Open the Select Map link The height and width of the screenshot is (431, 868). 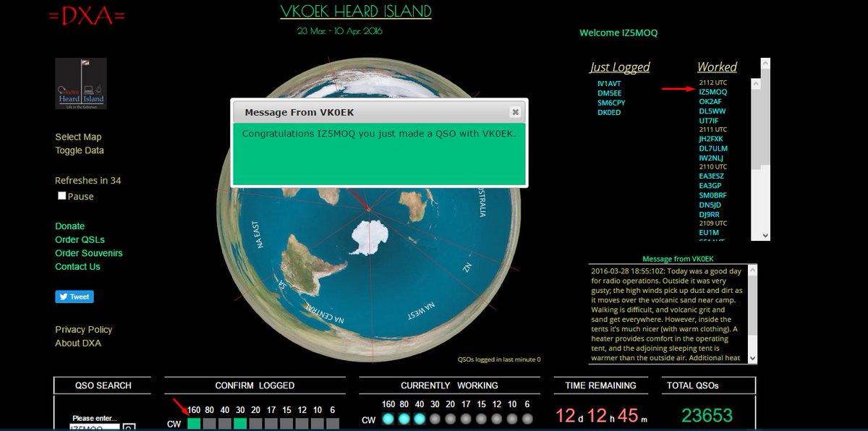coord(78,137)
